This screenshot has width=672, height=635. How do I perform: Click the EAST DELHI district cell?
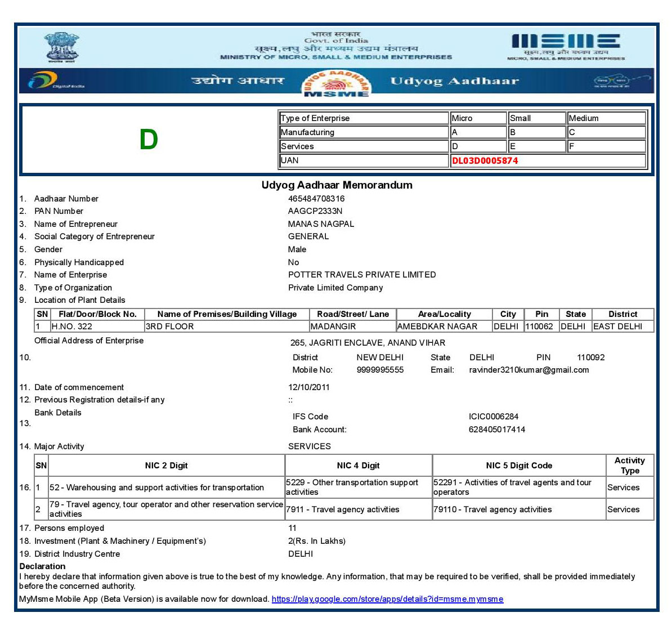coord(622,327)
